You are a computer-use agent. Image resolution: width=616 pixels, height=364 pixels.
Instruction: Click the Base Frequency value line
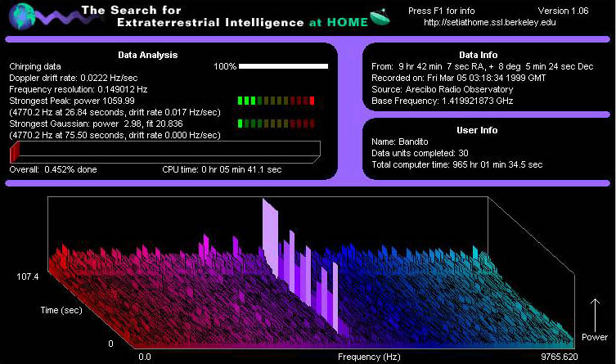(x=443, y=101)
